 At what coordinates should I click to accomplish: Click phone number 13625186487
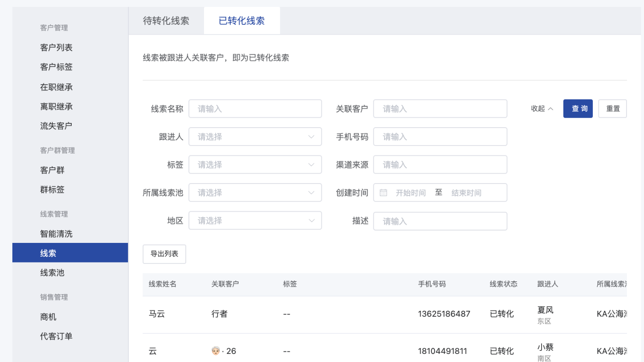444,314
